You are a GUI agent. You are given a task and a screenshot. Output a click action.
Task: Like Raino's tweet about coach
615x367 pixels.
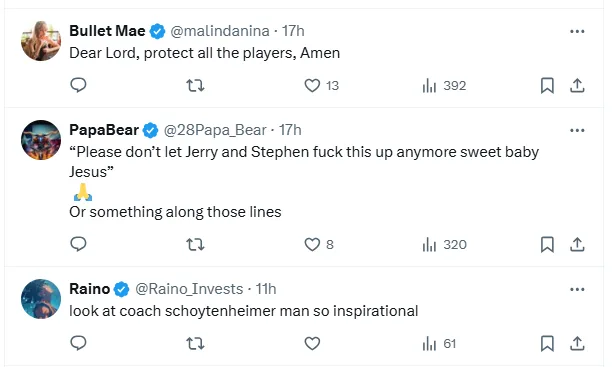(x=312, y=344)
